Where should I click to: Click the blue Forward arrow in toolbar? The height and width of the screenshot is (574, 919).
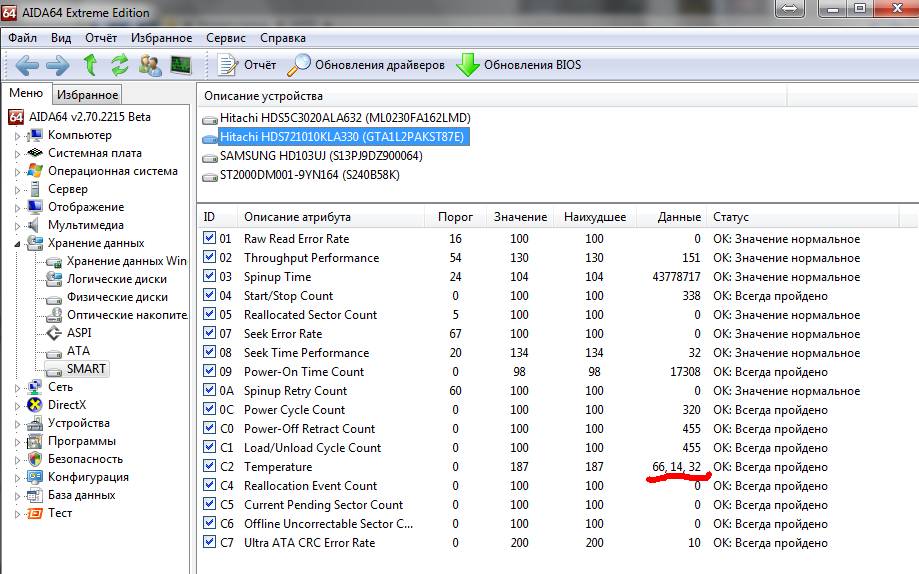(x=58, y=66)
